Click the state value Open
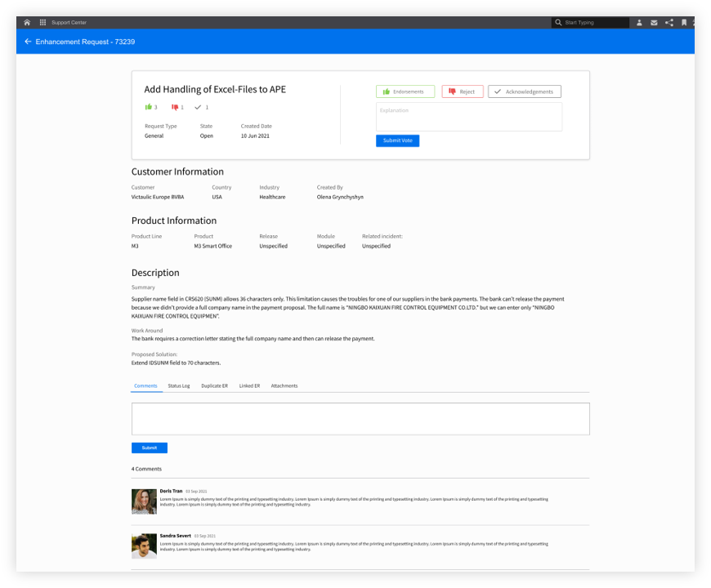 pos(206,136)
